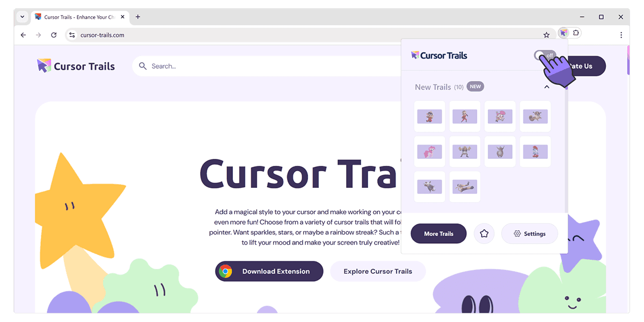Click the website's Cursor Trails logo
Image resolution: width=644 pixels, height=322 pixels.
(76, 66)
